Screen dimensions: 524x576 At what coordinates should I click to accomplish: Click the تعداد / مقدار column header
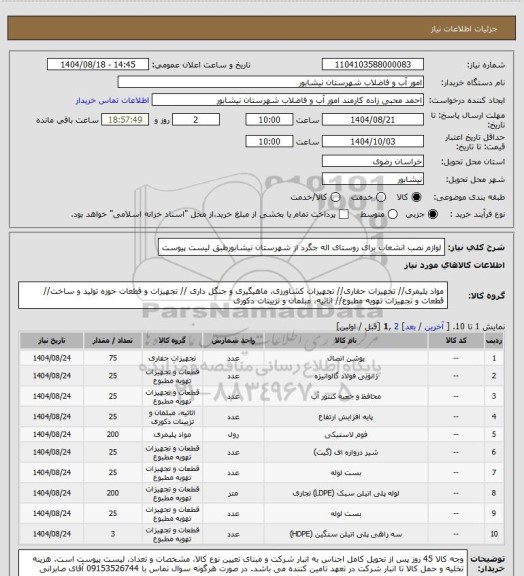click(113, 341)
